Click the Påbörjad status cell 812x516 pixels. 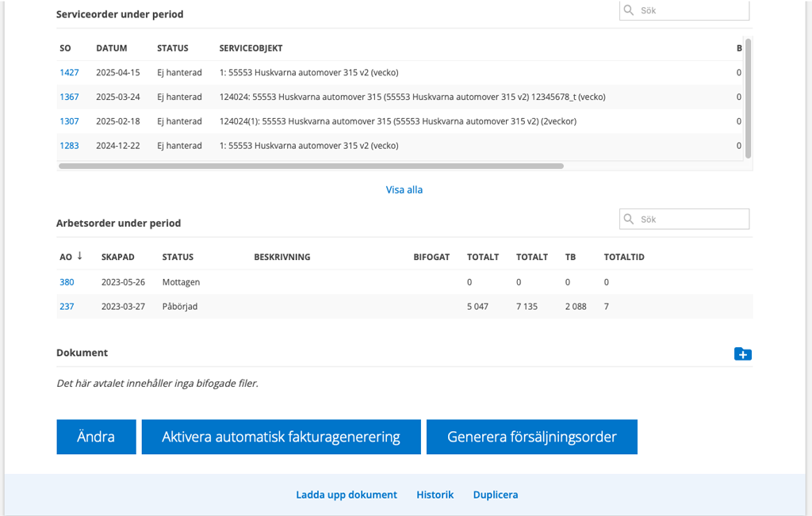pyautogui.click(x=180, y=307)
